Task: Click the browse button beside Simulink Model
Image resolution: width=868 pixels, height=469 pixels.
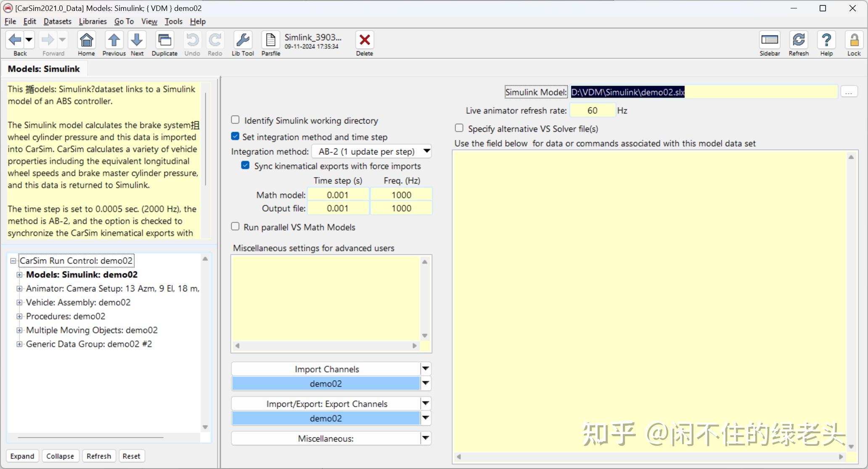Action: point(849,92)
